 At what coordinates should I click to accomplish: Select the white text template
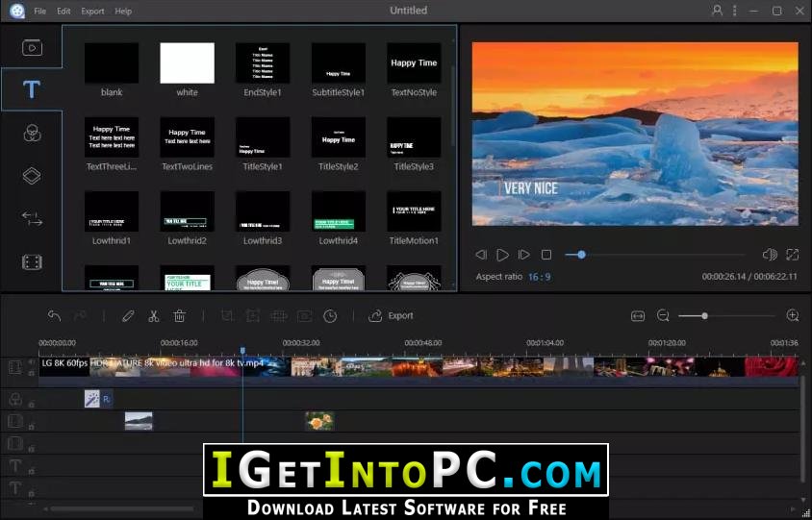pos(187,69)
